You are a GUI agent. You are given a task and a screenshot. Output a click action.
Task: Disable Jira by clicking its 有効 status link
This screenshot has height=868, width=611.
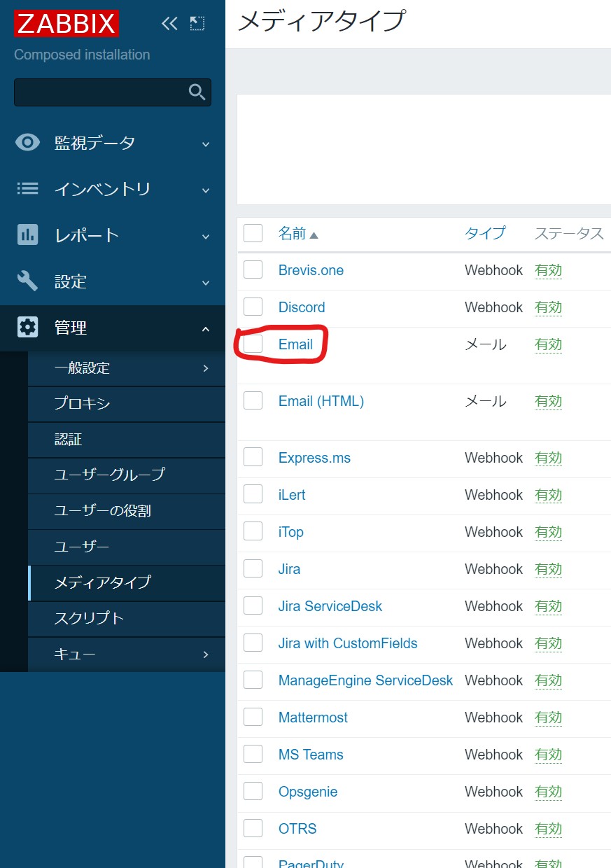click(x=548, y=568)
